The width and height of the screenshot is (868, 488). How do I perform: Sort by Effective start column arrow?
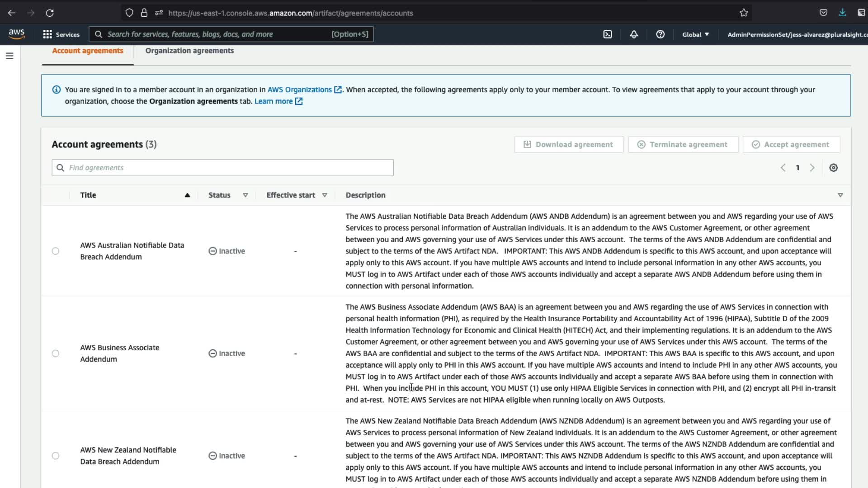click(325, 195)
